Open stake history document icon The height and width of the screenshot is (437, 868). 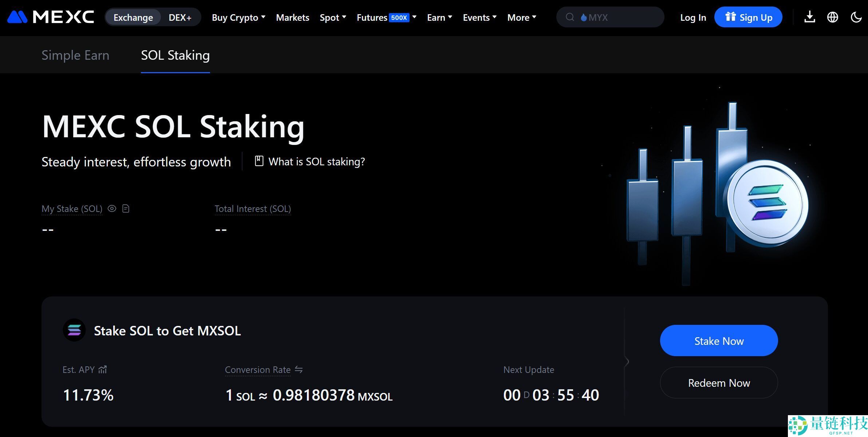[126, 209]
